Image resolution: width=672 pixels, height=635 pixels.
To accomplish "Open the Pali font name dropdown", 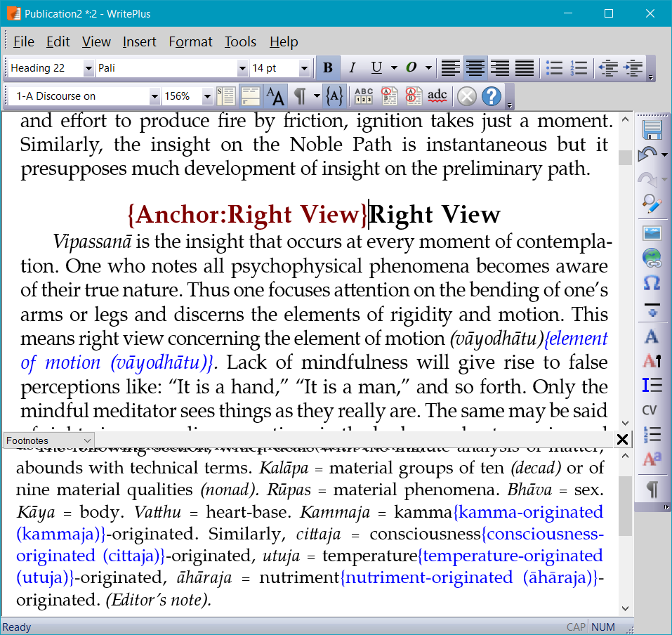I will (242, 68).
